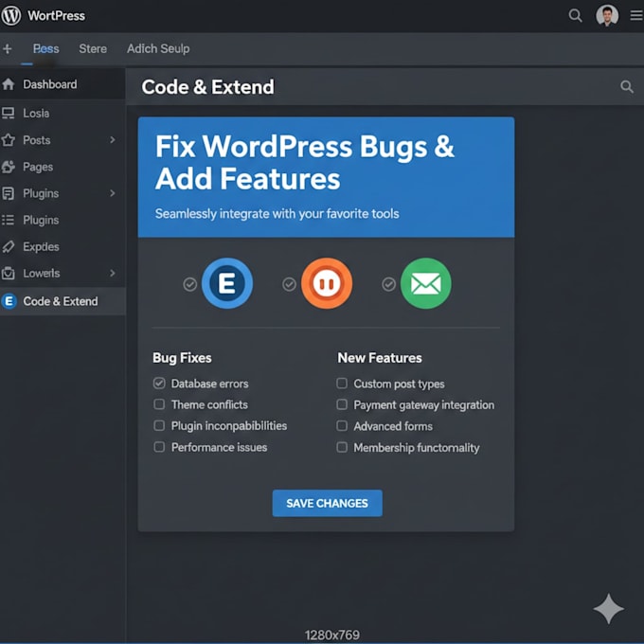644x644 pixels.
Task: Click the Code & Extend page title
Action: (207, 87)
